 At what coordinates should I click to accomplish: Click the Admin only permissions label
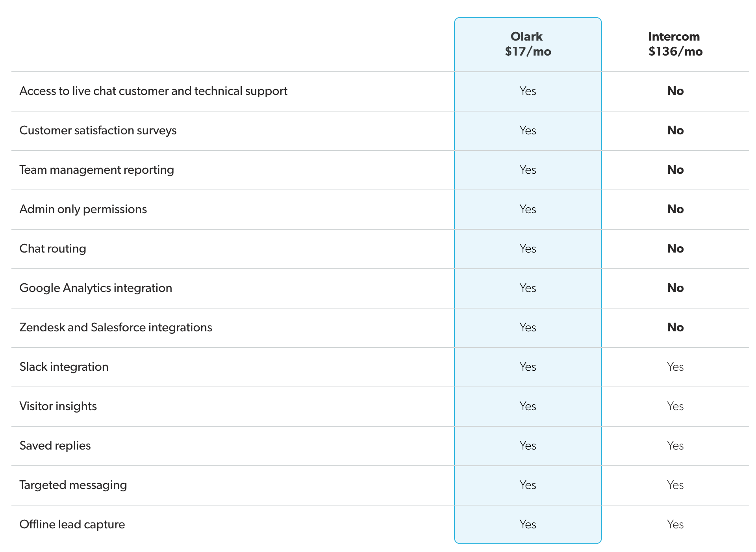pos(83,209)
